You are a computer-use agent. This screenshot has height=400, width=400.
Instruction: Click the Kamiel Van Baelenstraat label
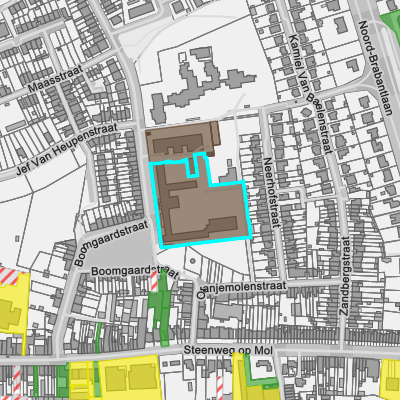point(310,94)
